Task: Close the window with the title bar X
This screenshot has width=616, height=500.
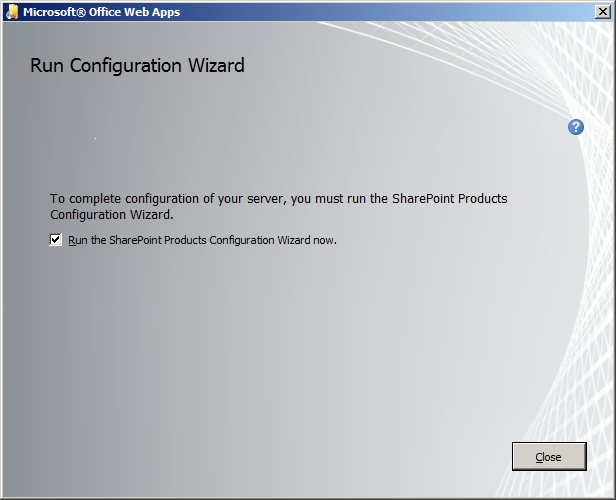Action: click(x=603, y=12)
